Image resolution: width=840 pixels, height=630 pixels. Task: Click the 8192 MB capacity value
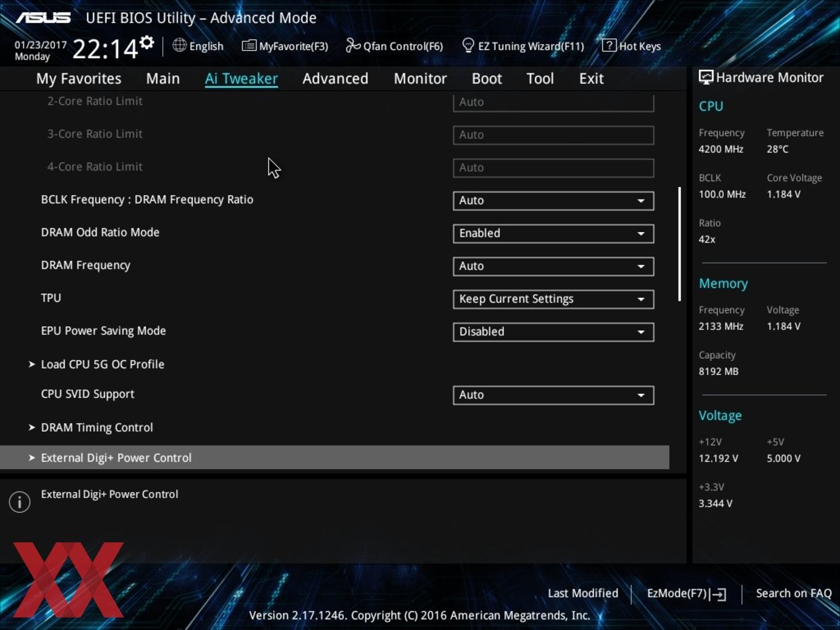[718, 371]
